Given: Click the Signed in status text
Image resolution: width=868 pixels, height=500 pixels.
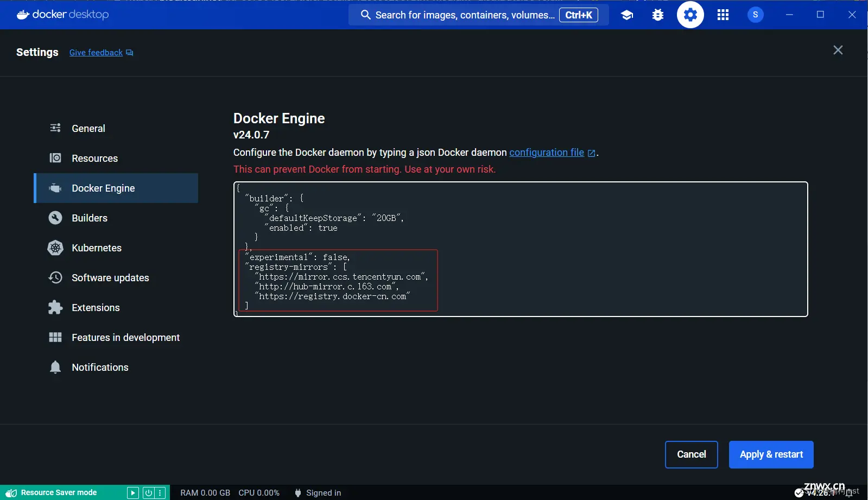Looking at the screenshot, I should 324,493.
